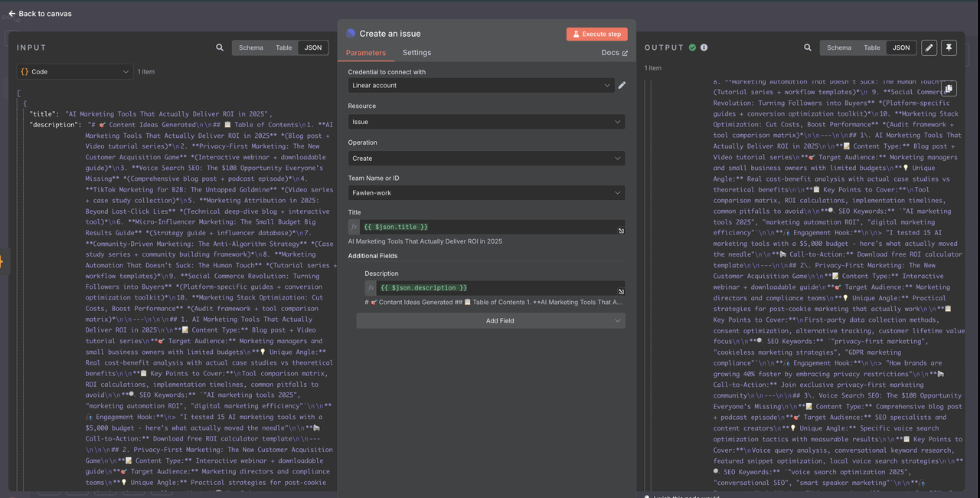Viewport: 980px width, 498px height.
Task: Click the OUTPUT panel search icon
Action: [808, 48]
